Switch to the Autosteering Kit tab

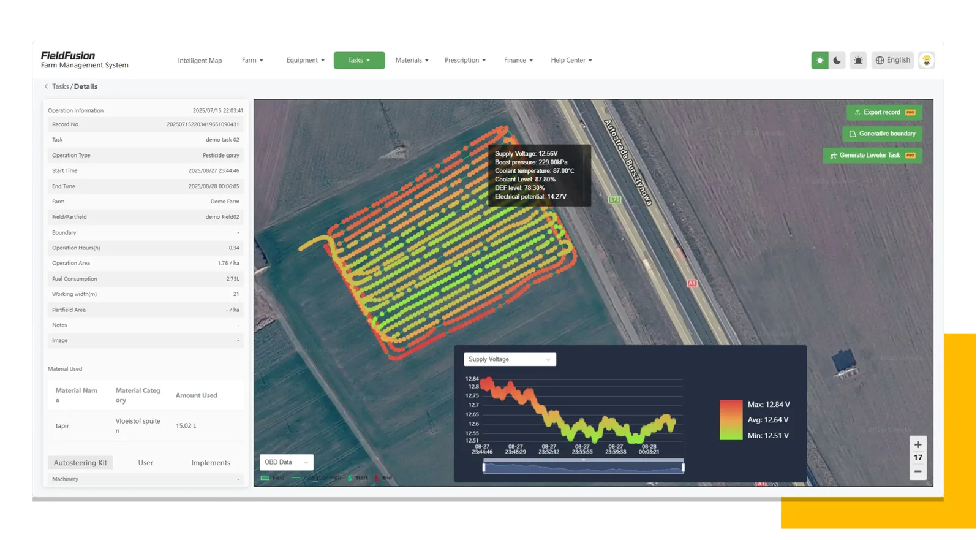tap(80, 463)
